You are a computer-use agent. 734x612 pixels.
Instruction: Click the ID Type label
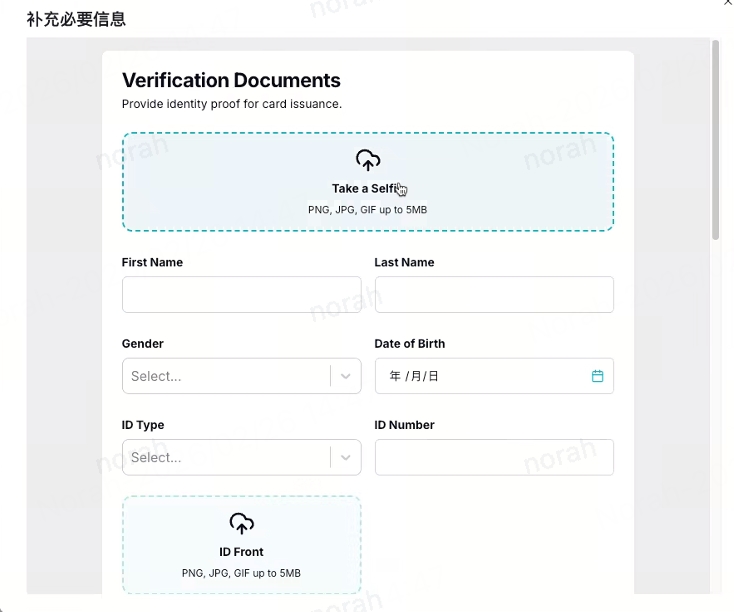pos(143,425)
